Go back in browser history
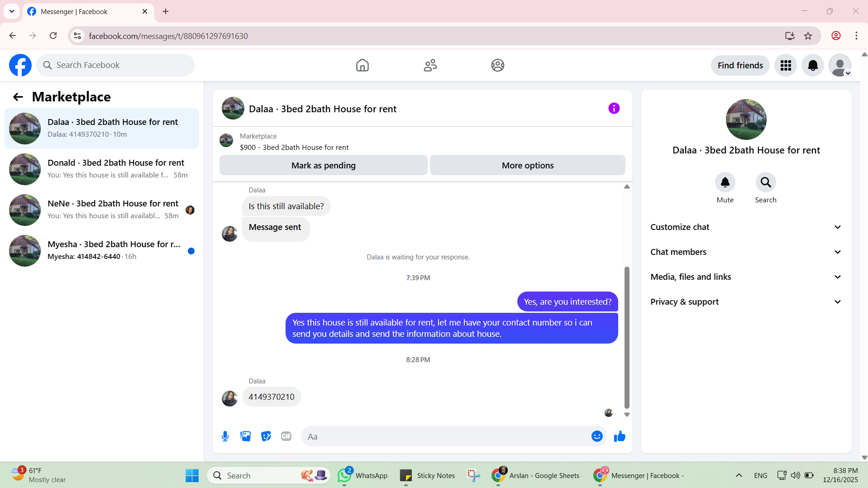868x488 pixels. (13, 36)
